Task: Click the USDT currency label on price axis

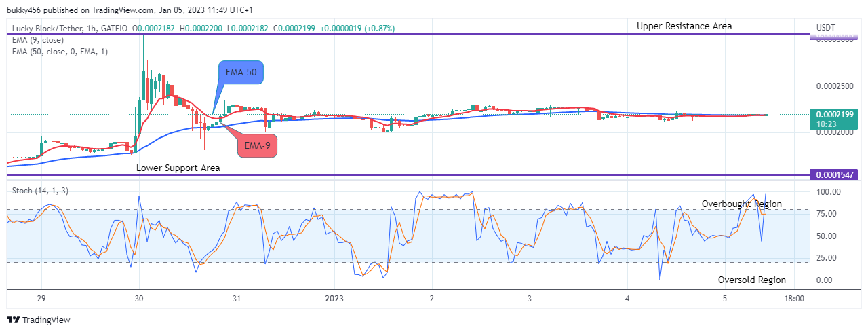Action: 826,26
